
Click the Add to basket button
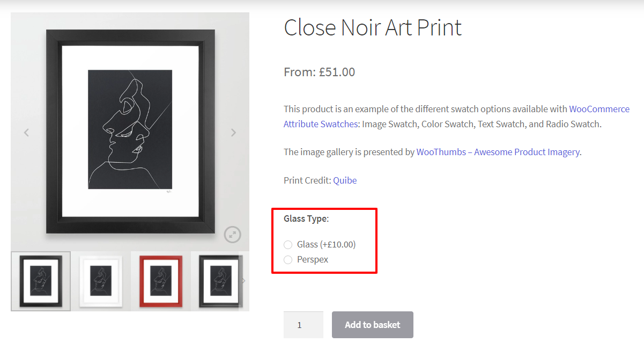click(373, 325)
